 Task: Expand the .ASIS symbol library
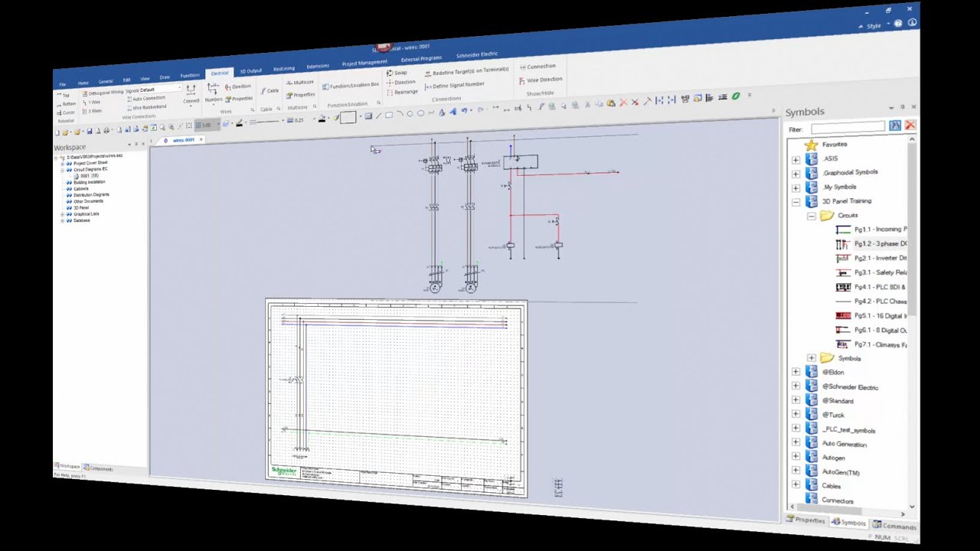(795, 159)
